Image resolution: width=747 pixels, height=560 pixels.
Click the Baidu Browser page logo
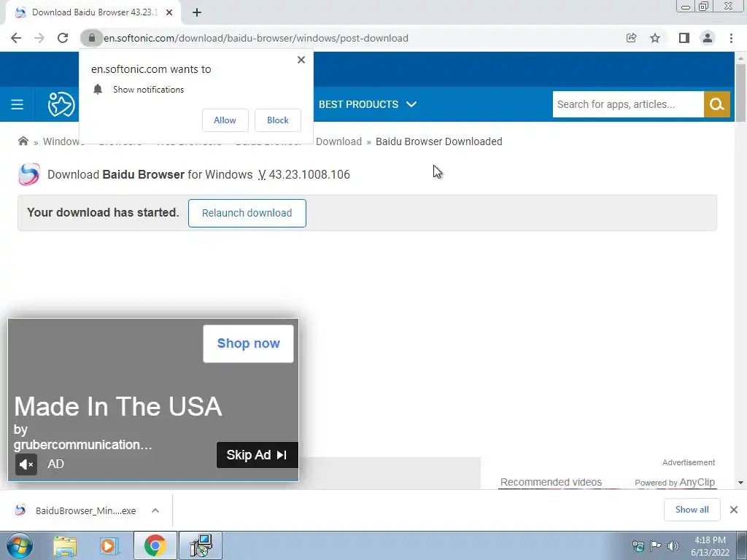[28, 174]
